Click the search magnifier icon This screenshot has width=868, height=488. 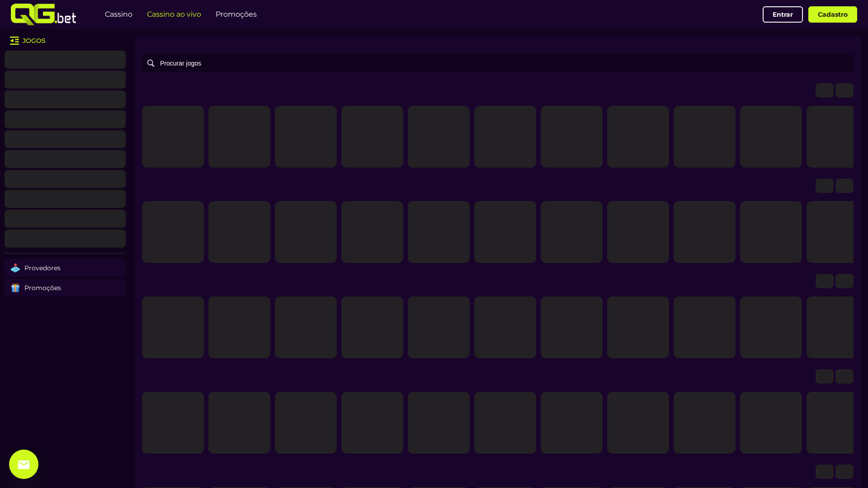pos(151,63)
